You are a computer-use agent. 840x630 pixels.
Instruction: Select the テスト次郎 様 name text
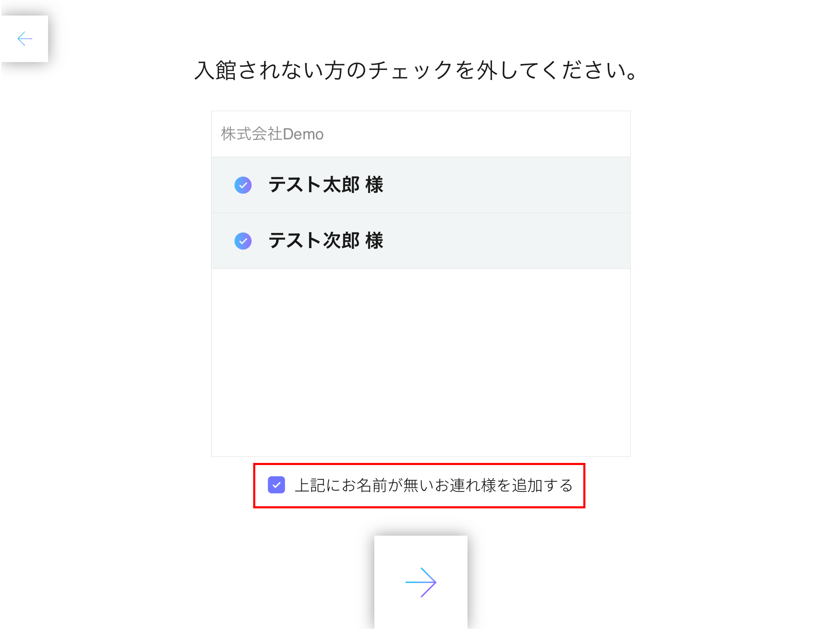click(326, 241)
